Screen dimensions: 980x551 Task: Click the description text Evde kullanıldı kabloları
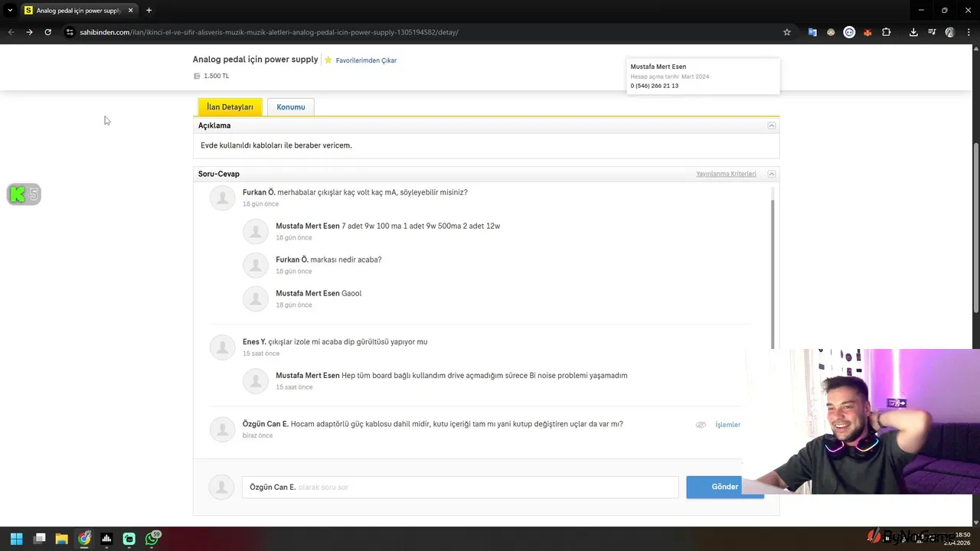pos(276,145)
